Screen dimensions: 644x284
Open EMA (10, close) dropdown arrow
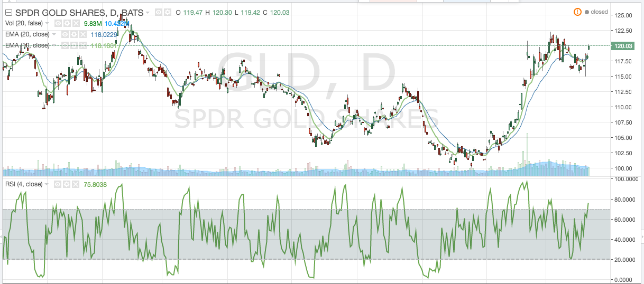coord(54,45)
